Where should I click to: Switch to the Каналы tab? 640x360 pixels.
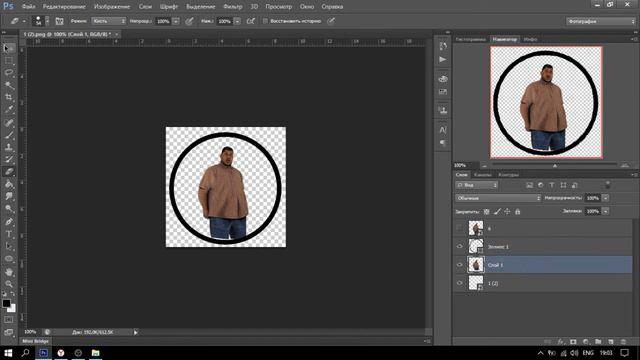click(x=483, y=175)
